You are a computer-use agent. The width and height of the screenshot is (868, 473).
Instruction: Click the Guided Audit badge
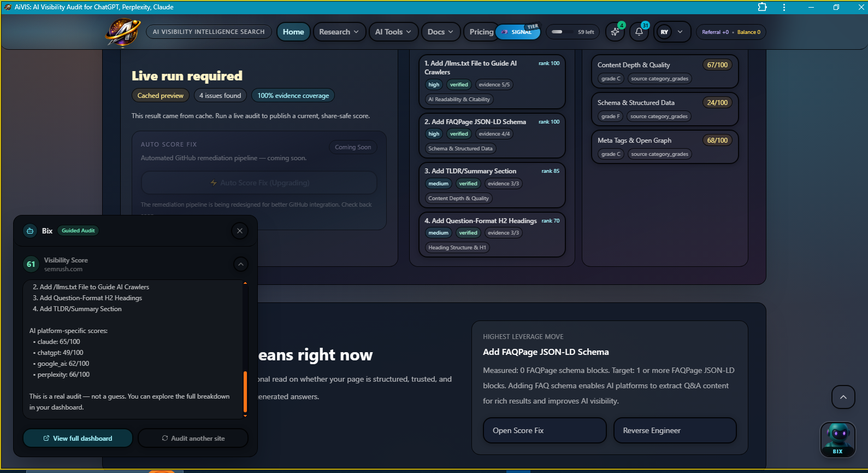(78, 231)
